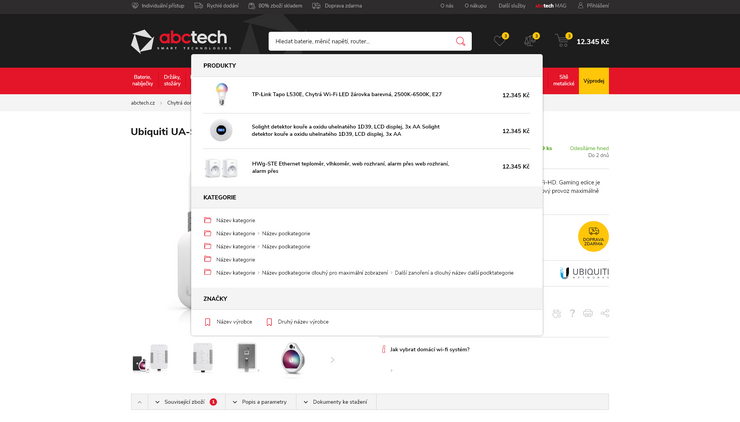This screenshot has height=422, width=740.
Task: Open the Druhý název výrobce brand suggestion
Action: click(302, 322)
